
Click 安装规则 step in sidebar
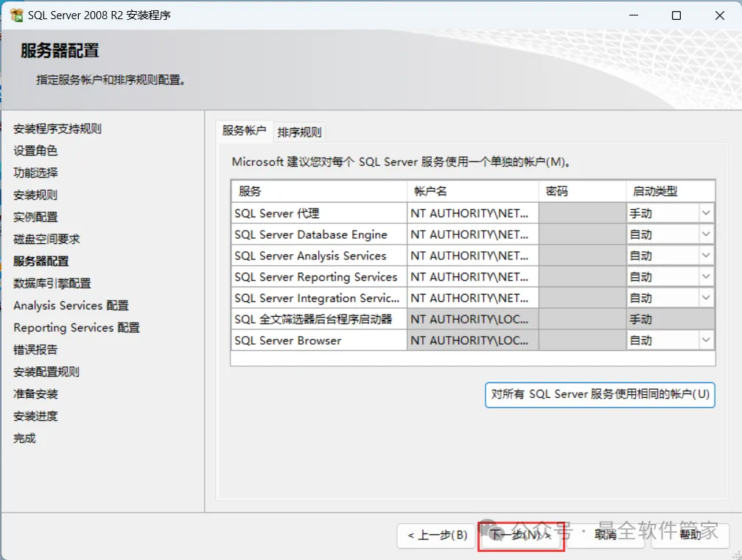(35, 195)
